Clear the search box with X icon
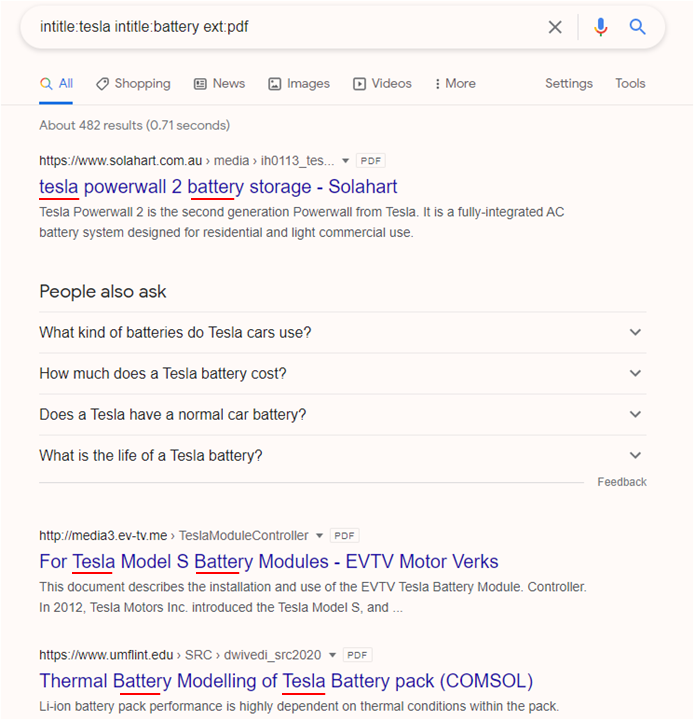This screenshot has height=720, width=694. (555, 27)
